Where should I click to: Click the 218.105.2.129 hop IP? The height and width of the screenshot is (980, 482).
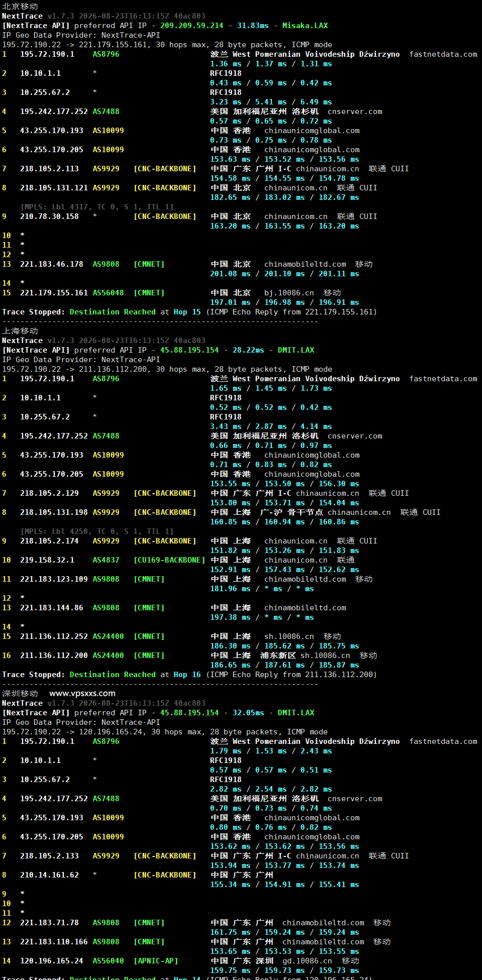tap(49, 493)
